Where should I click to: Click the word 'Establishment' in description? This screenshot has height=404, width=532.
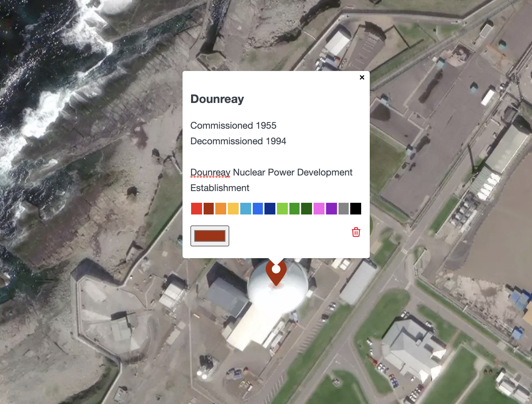[x=220, y=188]
